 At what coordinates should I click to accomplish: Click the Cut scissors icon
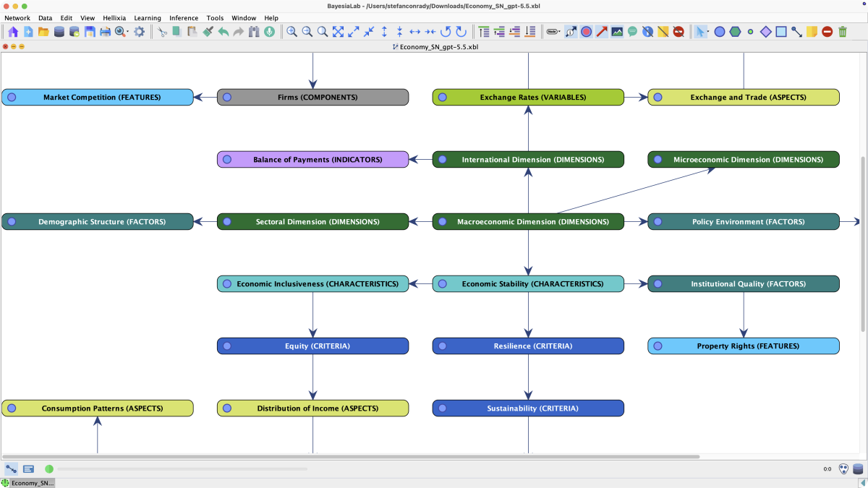tap(162, 32)
